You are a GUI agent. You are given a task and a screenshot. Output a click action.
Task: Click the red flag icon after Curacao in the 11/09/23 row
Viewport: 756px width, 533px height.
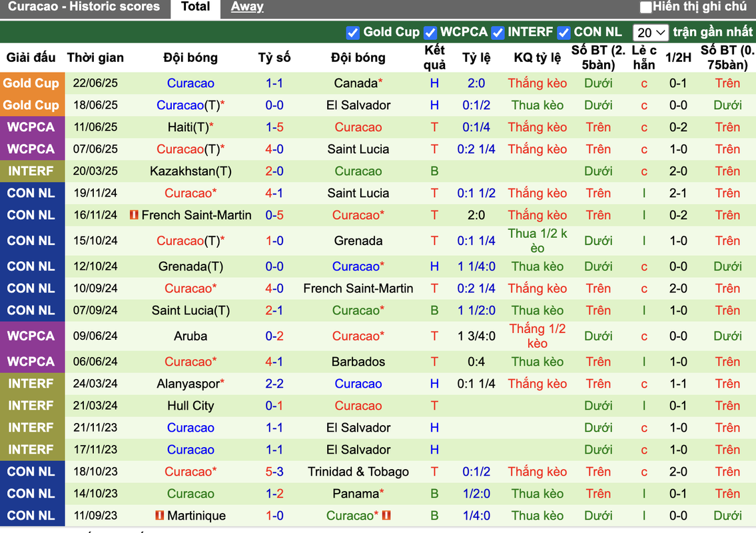point(386,515)
